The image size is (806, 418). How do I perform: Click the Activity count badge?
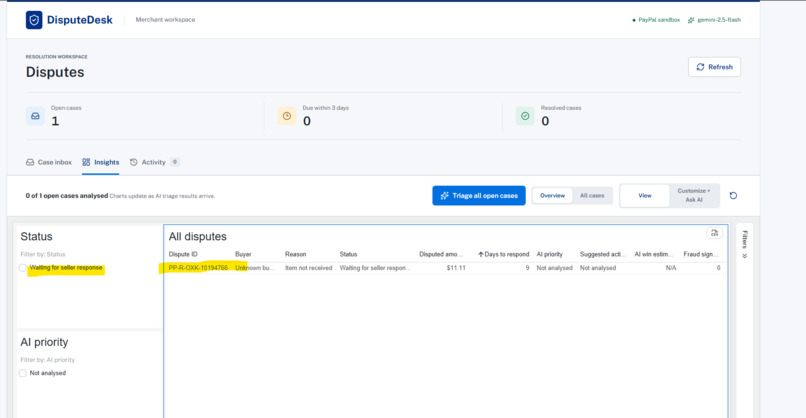click(x=175, y=161)
